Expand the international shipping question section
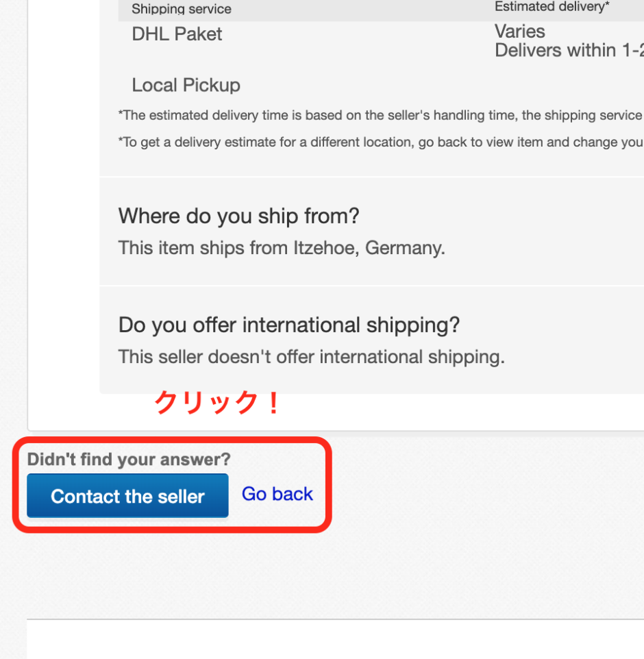Image resolution: width=644 pixels, height=659 pixels. click(288, 325)
